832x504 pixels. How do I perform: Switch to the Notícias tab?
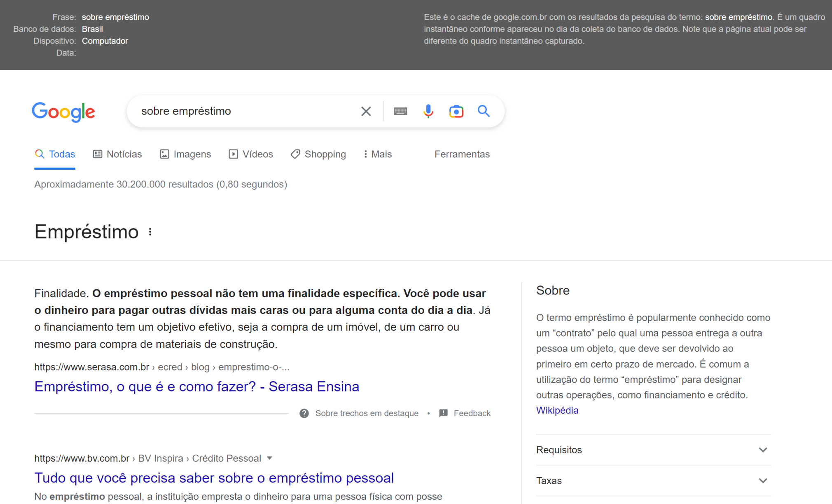(117, 154)
